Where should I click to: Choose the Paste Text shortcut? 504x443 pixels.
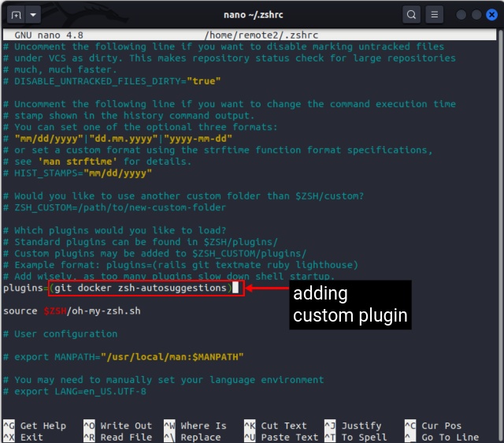[281, 437]
